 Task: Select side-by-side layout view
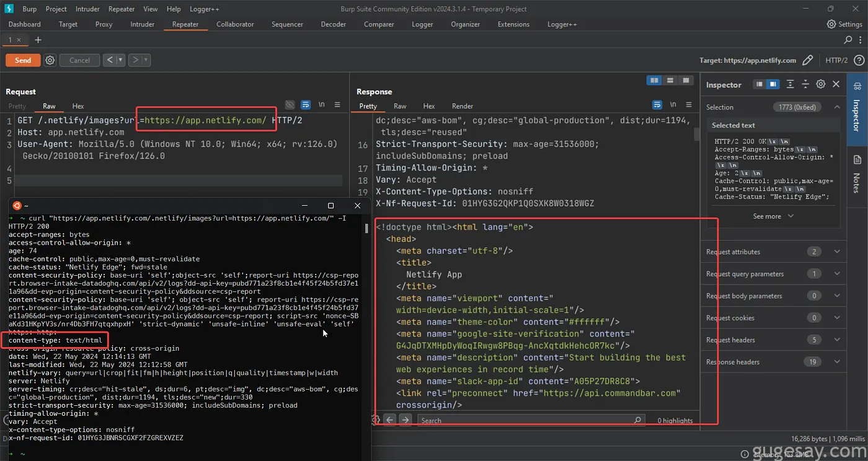coord(654,81)
